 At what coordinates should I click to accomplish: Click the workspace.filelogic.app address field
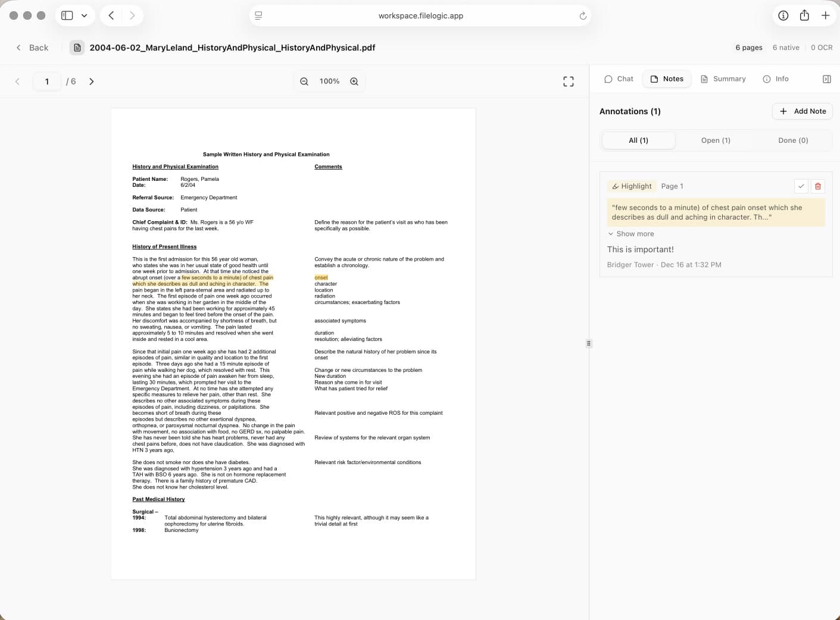pyautogui.click(x=420, y=15)
